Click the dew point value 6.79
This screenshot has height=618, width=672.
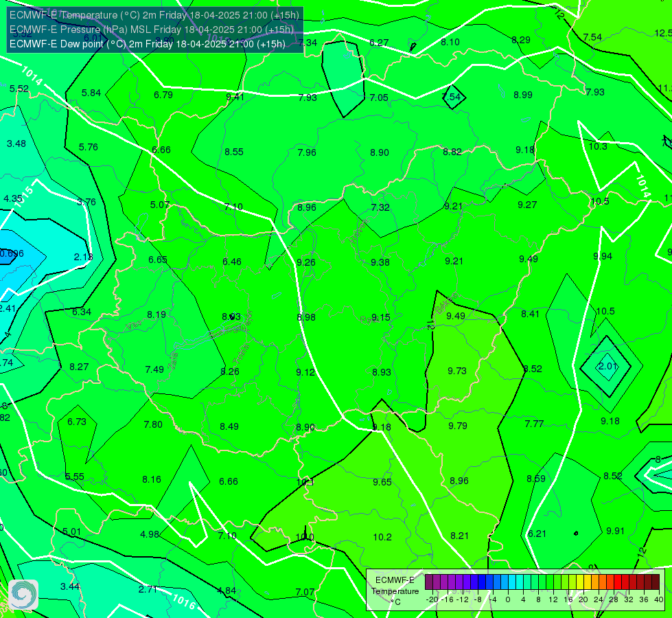(163, 95)
